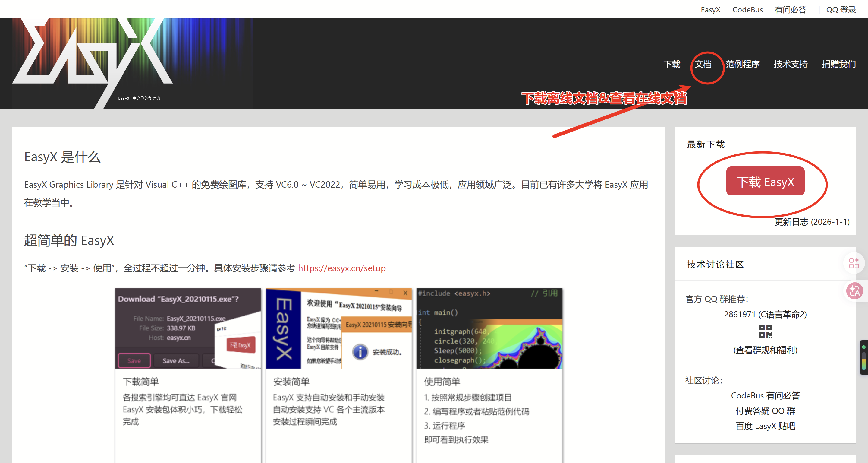Click the 使用简单 card title
Viewport: 868px width, 463px height.
(442, 382)
